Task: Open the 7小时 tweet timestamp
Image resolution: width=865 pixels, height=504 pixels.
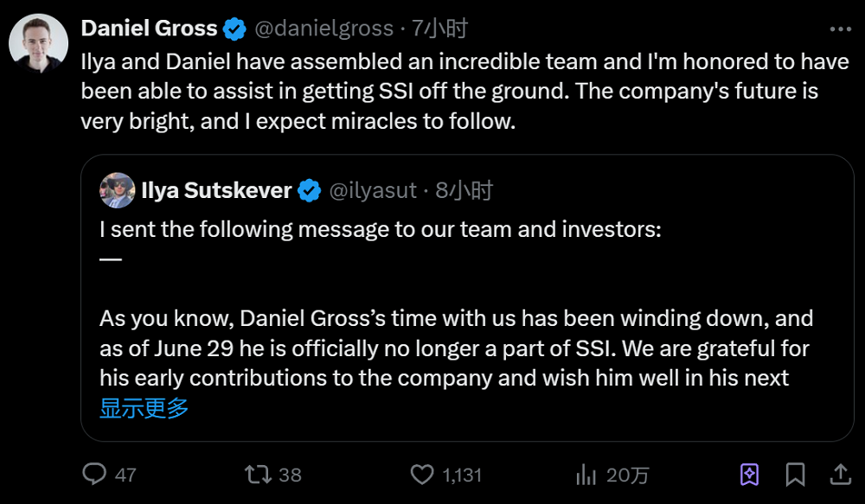Action: 439,29
